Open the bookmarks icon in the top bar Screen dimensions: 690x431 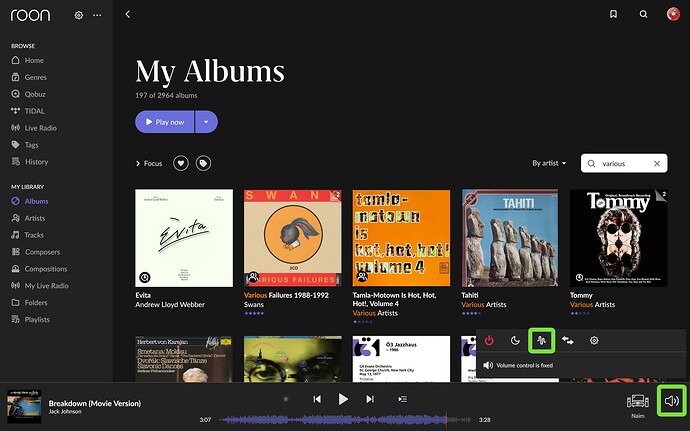(613, 15)
